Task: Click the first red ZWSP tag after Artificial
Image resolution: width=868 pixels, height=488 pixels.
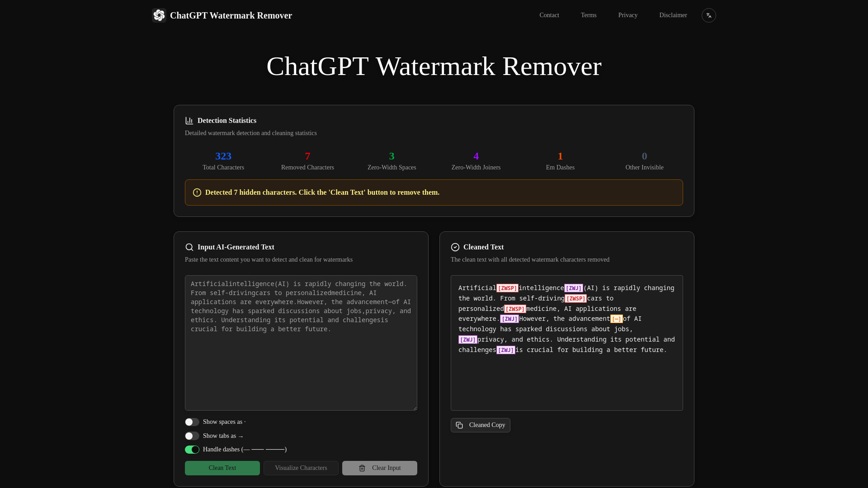Action: tap(507, 288)
